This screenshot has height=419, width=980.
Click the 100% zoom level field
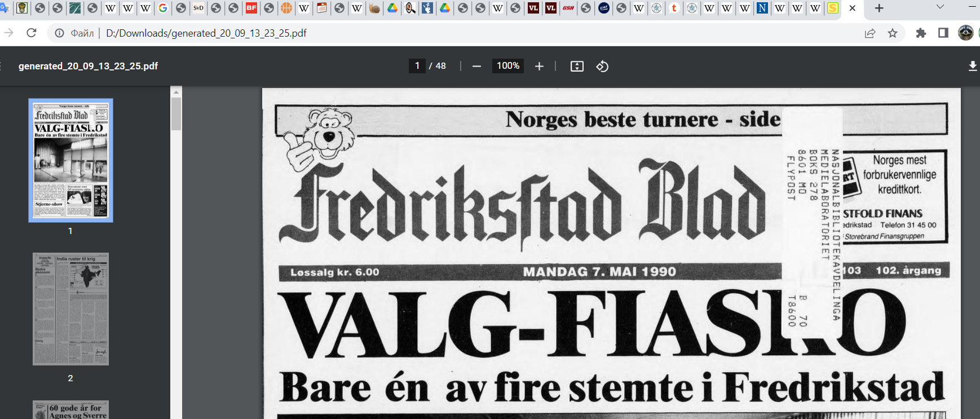(x=507, y=66)
